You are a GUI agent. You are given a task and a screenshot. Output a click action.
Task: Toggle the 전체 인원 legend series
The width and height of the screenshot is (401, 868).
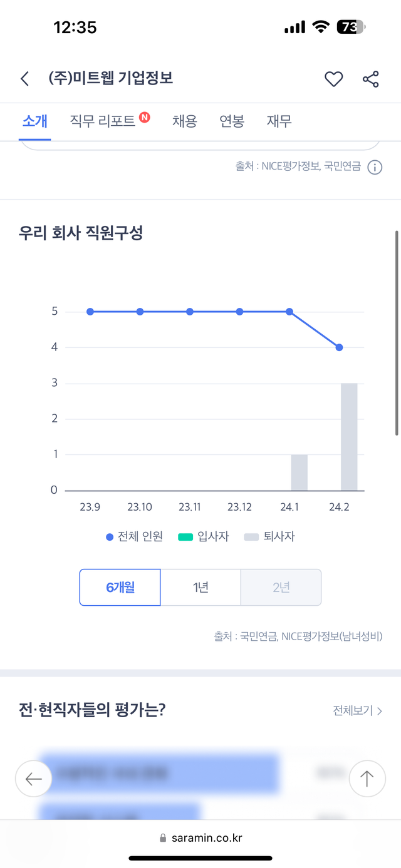pos(135,536)
